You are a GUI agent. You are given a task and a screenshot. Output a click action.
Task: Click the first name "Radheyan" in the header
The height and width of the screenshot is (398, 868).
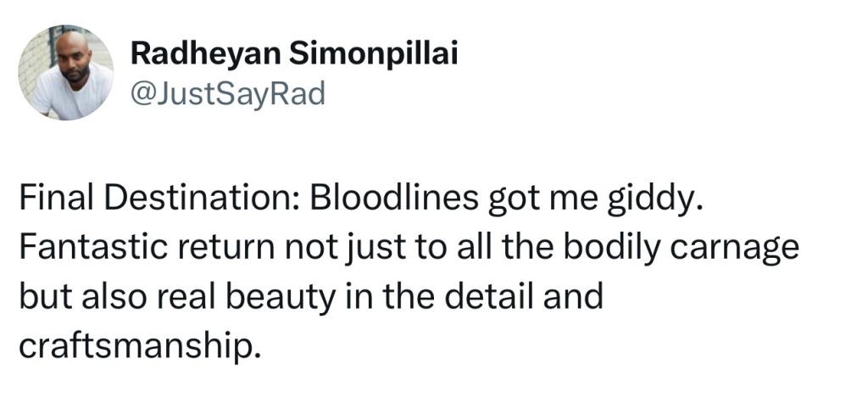(x=205, y=55)
